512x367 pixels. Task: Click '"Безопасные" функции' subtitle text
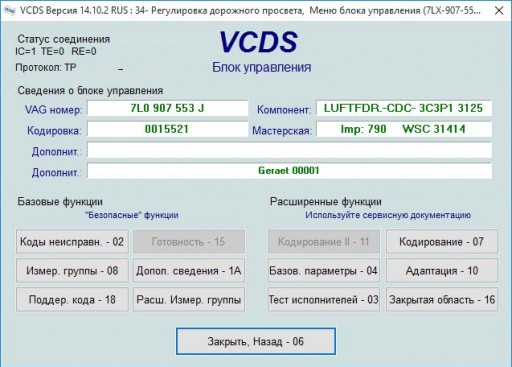pos(132,215)
